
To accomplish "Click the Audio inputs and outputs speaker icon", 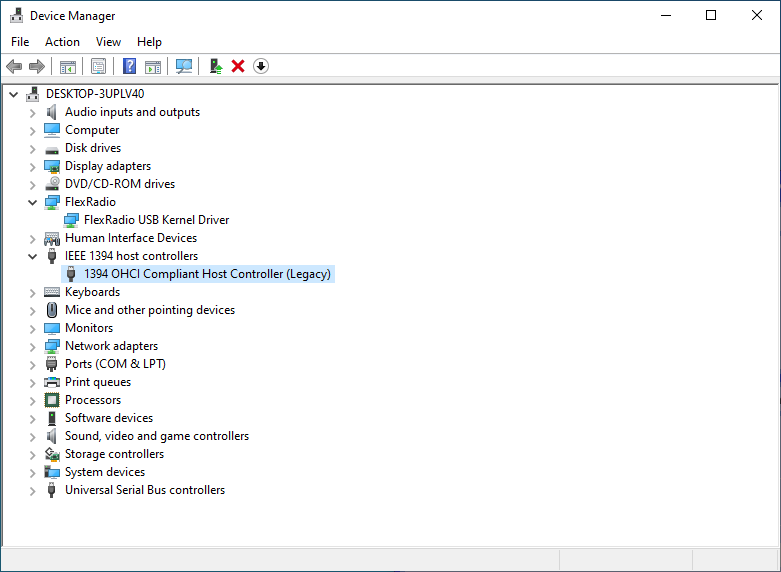I will pos(51,112).
